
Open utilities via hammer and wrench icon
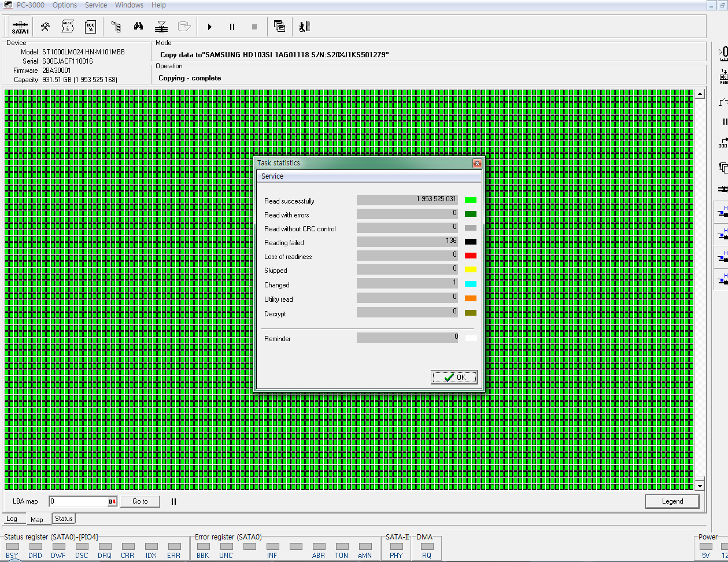45,27
